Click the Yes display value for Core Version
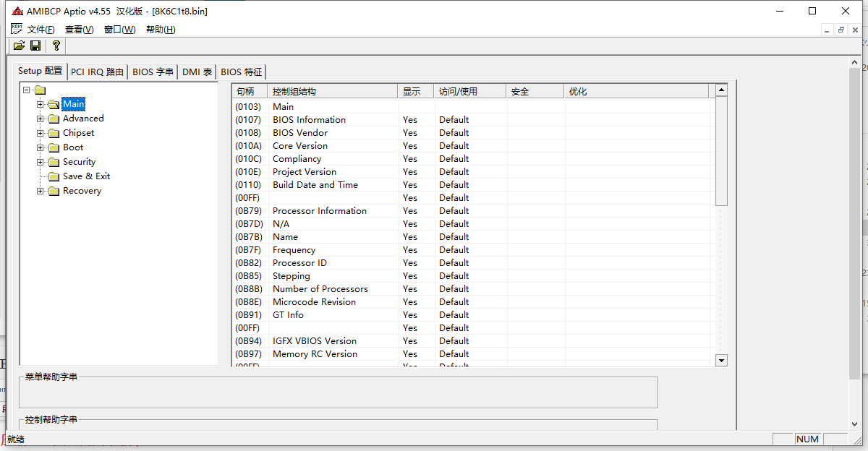Screen dimensions: 868x451 pyautogui.click(x=409, y=145)
